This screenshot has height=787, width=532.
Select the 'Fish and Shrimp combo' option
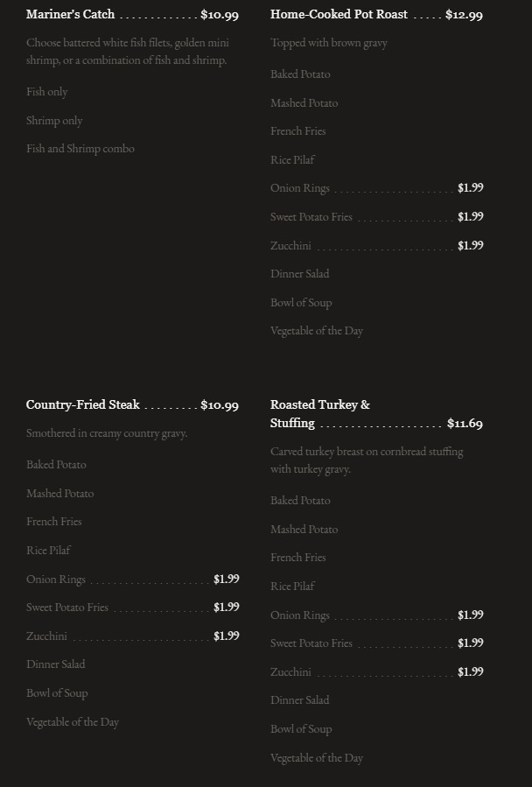tap(80, 149)
